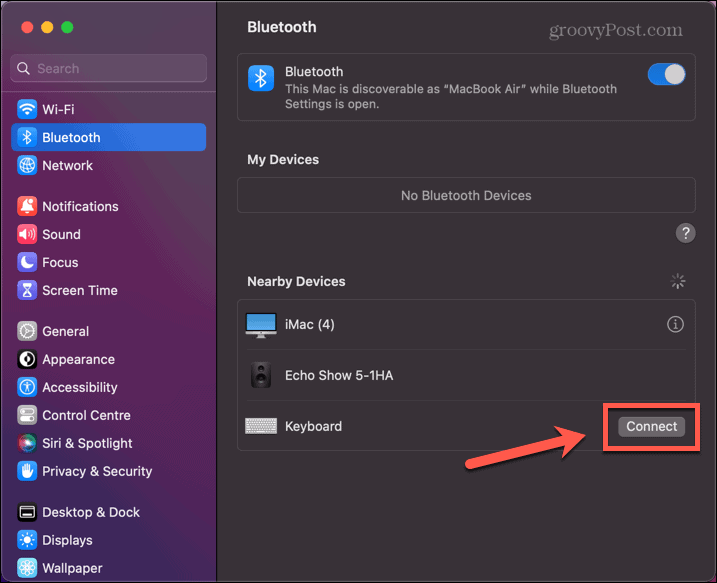Click the Accessibility label
The image size is (717, 583).
click(x=80, y=387)
